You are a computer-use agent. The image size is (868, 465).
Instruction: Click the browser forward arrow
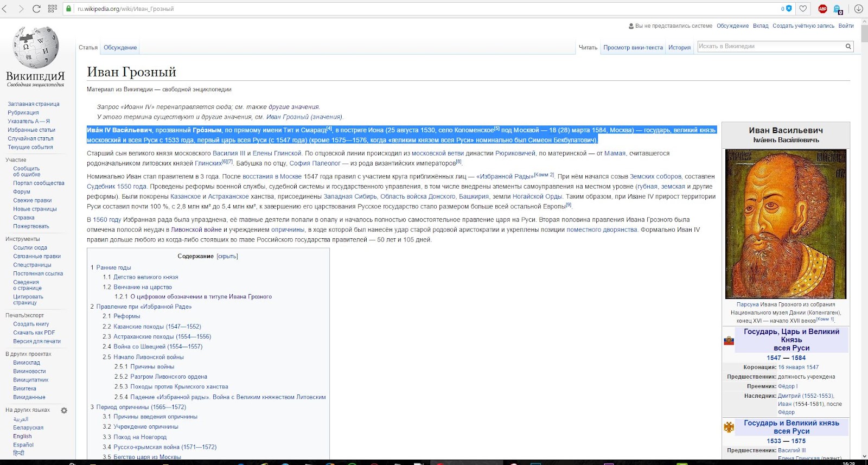tap(21, 9)
